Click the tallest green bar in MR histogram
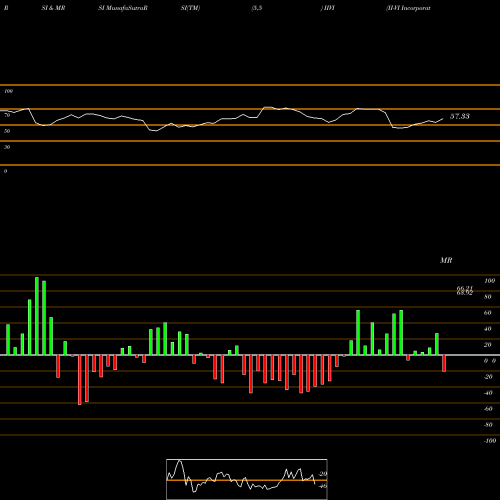Image resolution: width=500 pixels, height=500 pixels. (37, 316)
